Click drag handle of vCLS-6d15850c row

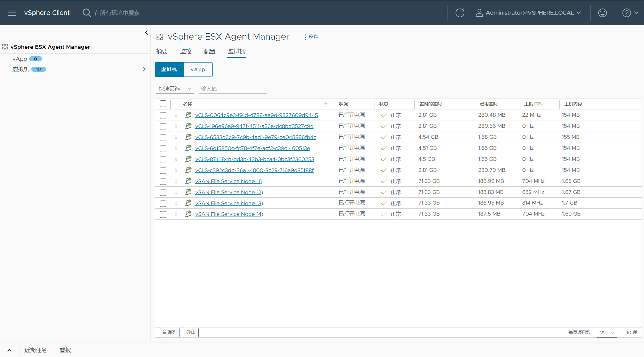176,148
